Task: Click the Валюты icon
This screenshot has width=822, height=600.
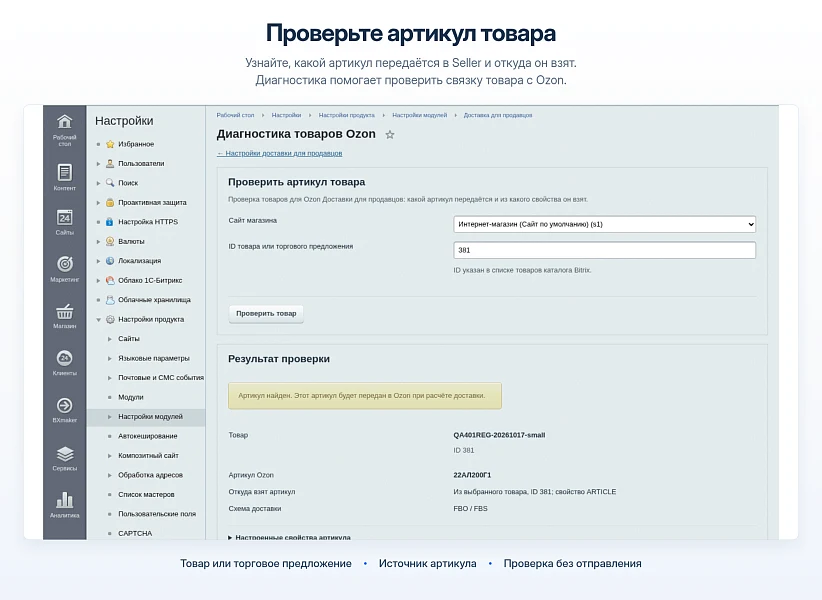Action: [x=110, y=241]
